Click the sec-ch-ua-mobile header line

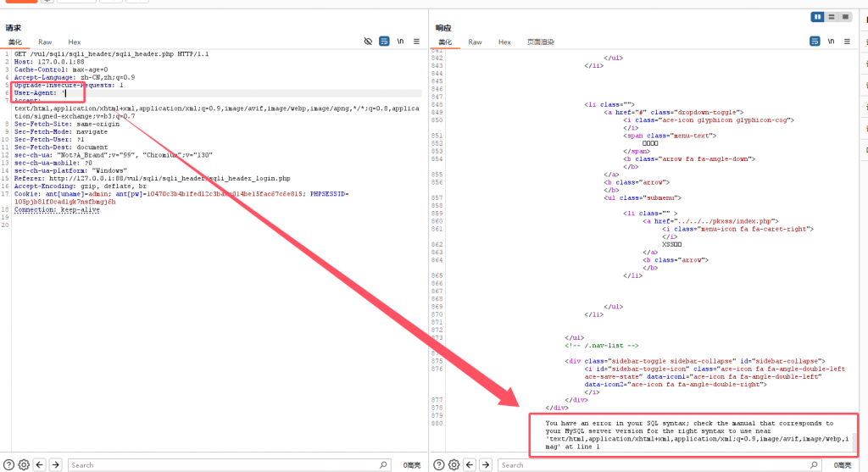(x=53, y=163)
